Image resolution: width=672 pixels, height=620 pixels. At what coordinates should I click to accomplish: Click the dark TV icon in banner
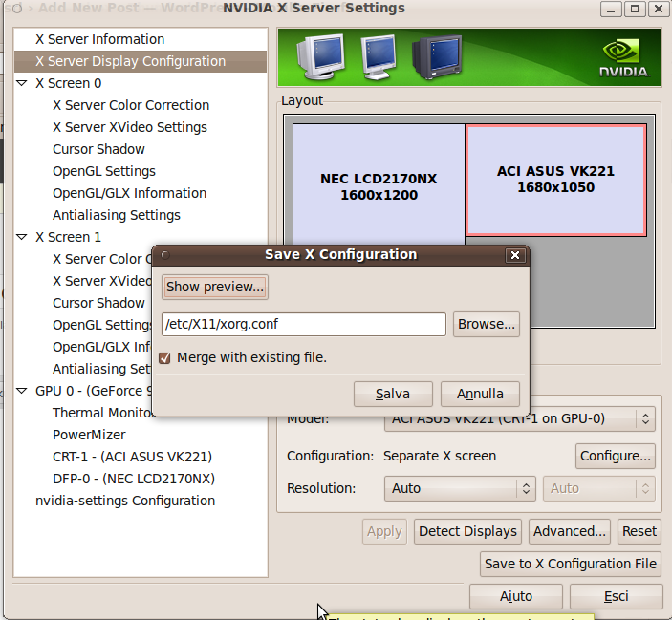pos(437,57)
